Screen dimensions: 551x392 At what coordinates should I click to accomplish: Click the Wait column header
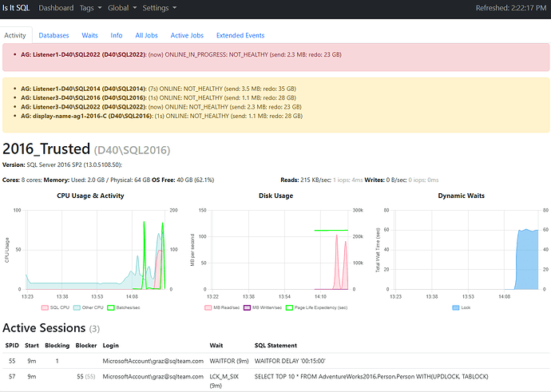click(x=216, y=345)
